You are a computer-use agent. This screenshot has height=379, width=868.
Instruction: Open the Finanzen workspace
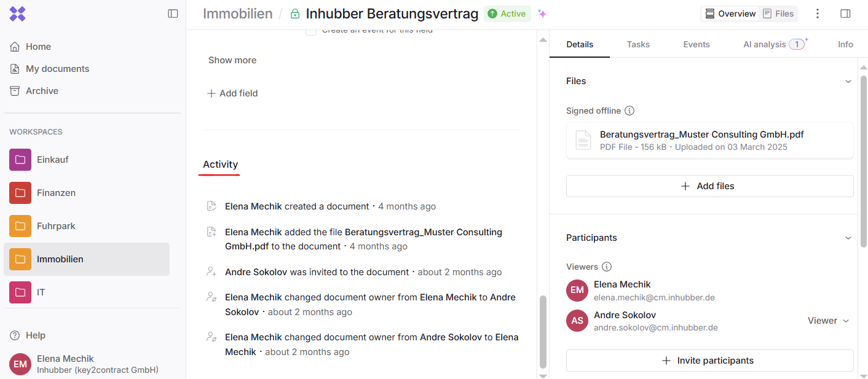coord(56,193)
